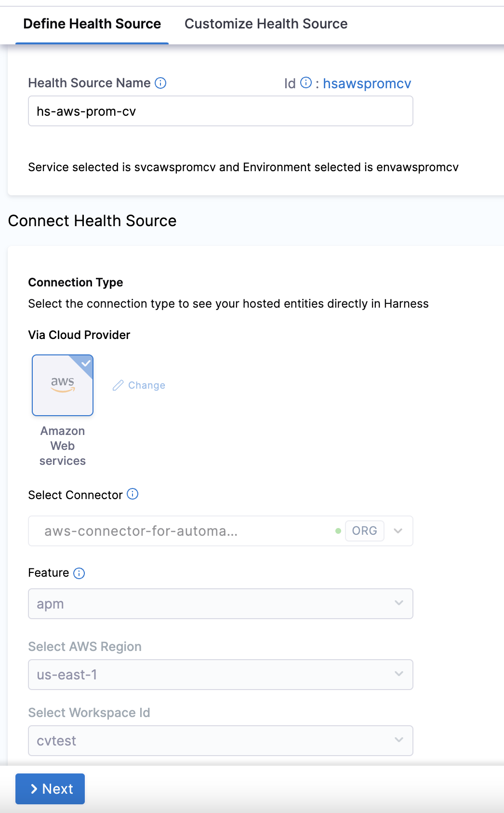Click info icon next to Feature label
This screenshot has width=504, height=813.
point(79,573)
